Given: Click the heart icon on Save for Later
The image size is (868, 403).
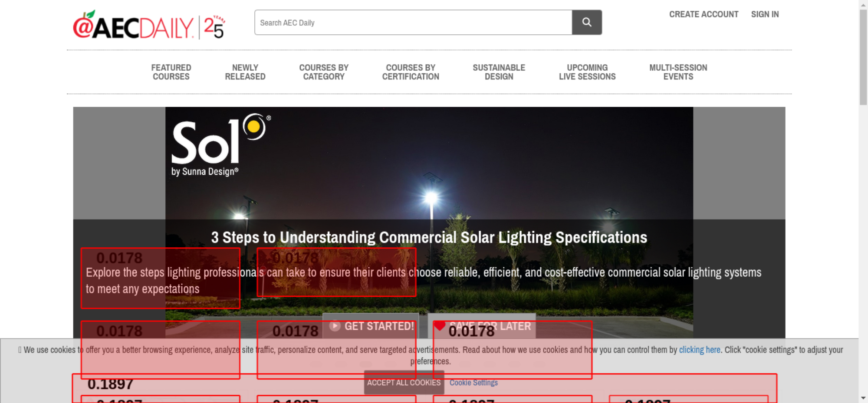Looking at the screenshot, I should click(x=439, y=326).
